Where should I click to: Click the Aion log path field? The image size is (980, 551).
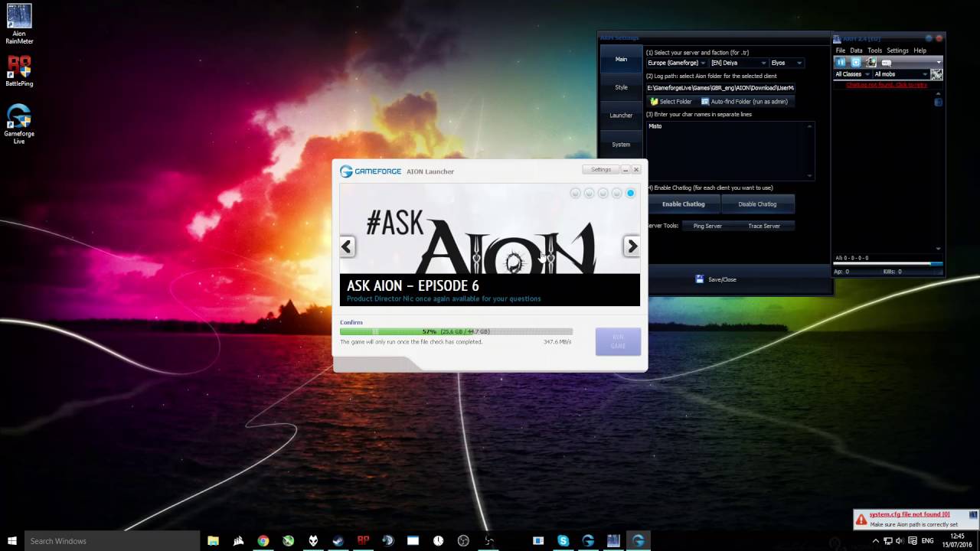[x=720, y=88]
